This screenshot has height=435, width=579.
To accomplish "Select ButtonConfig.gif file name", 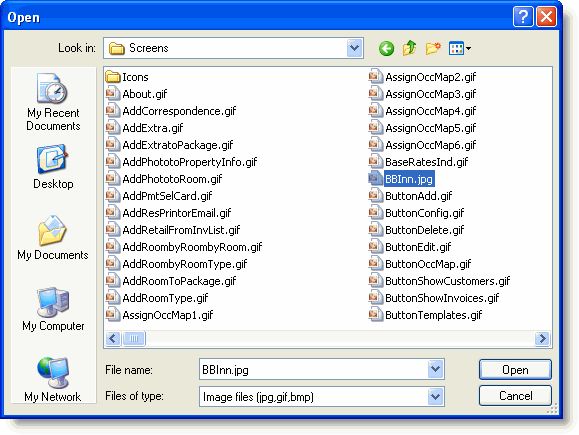I will coord(425,213).
